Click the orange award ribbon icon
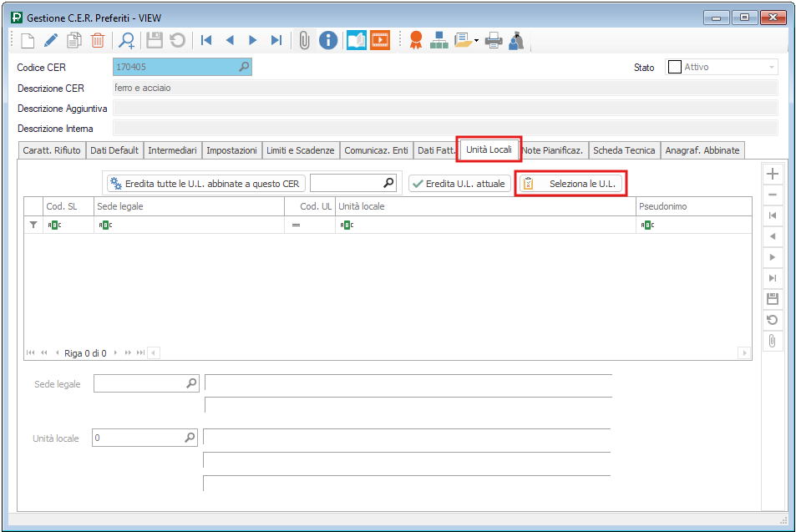796x532 pixels. pos(416,40)
